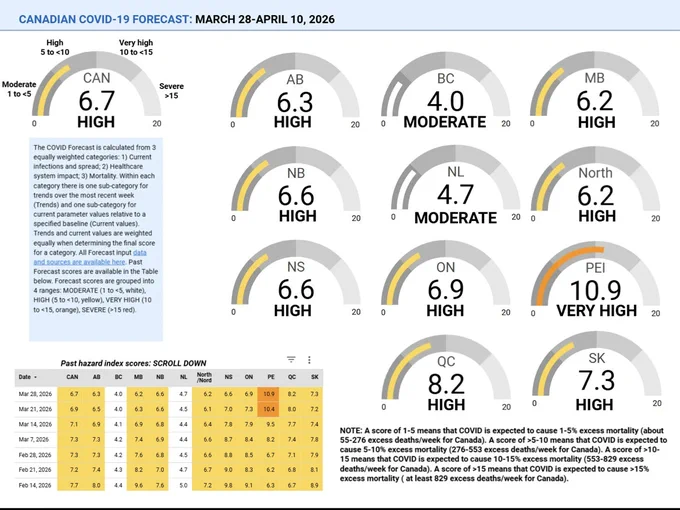Click the SK column header in the table

click(x=315, y=377)
